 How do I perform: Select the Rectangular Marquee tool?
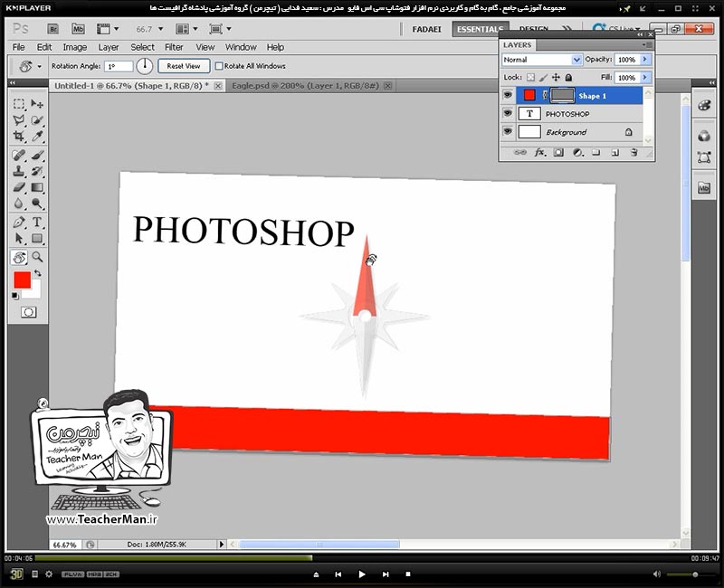(x=18, y=104)
